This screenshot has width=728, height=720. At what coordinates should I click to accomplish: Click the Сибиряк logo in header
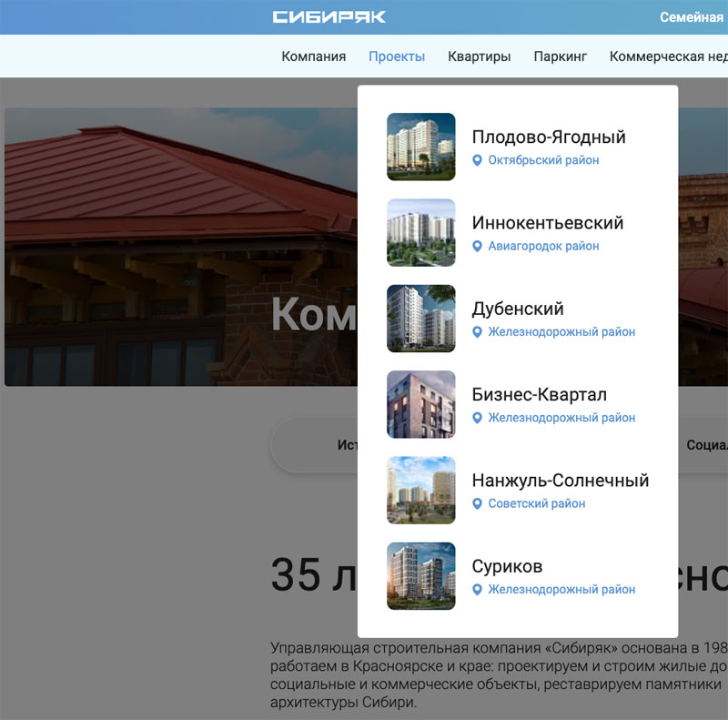(329, 17)
